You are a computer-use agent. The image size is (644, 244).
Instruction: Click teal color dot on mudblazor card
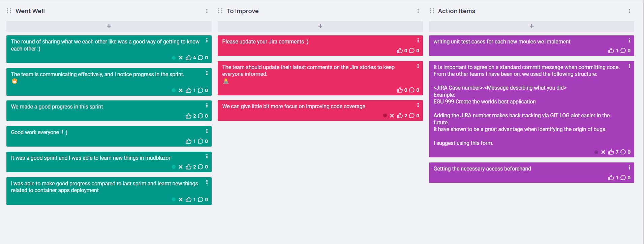point(174,167)
